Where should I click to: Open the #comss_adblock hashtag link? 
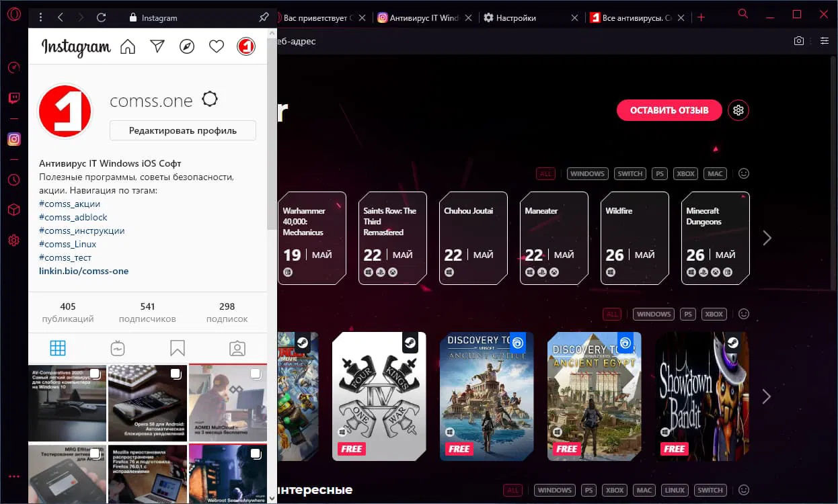click(73, 216)
